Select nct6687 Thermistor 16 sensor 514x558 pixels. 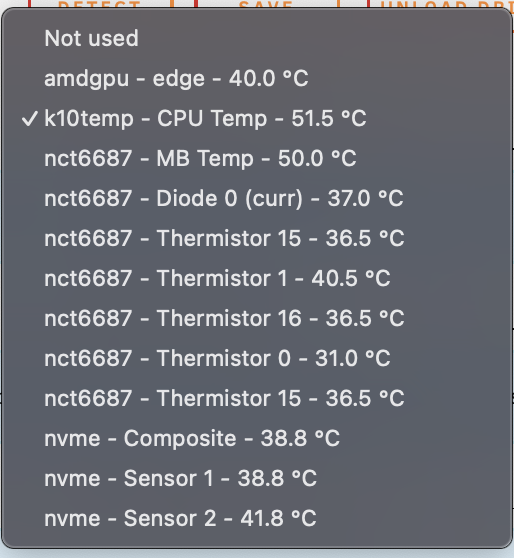tap(256, 318)
